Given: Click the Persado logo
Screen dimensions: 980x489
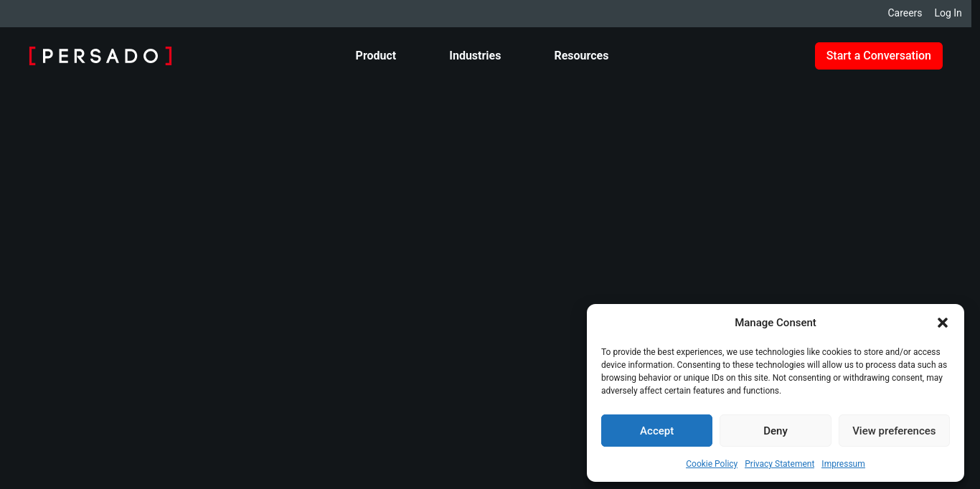Looking at the screenshot, I should pos(100,56).
